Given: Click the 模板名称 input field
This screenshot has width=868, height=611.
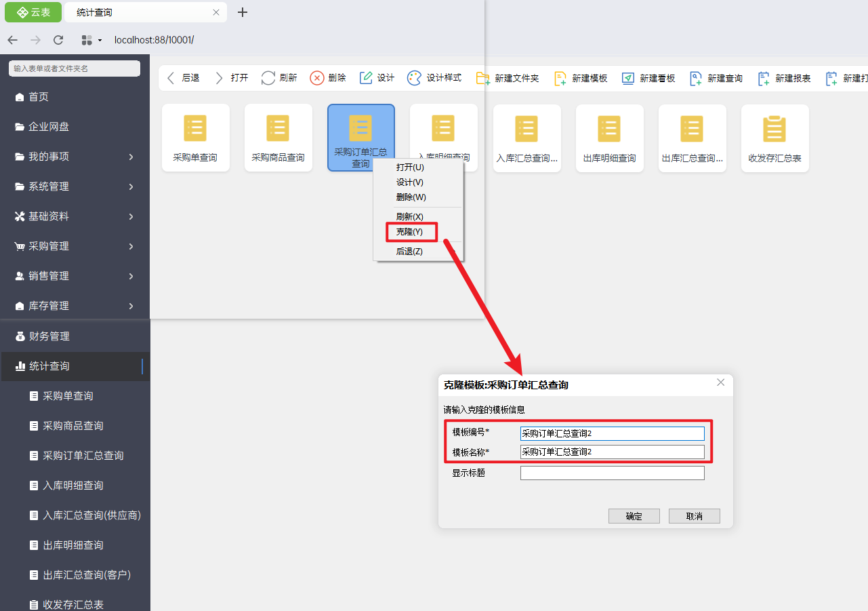Looking at the screenshot, I should [x=613, y=452].
